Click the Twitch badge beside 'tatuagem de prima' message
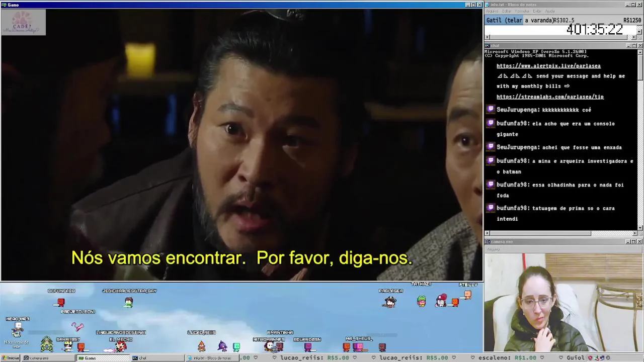The image size is (644, 362). tap(491, 208)
